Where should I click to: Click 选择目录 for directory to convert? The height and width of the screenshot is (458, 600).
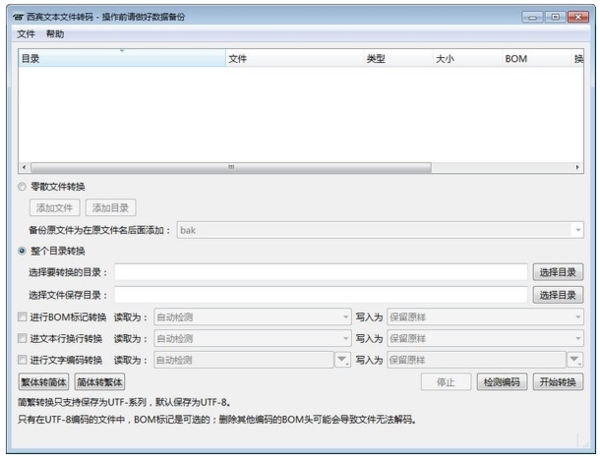[x=557, y=272]
